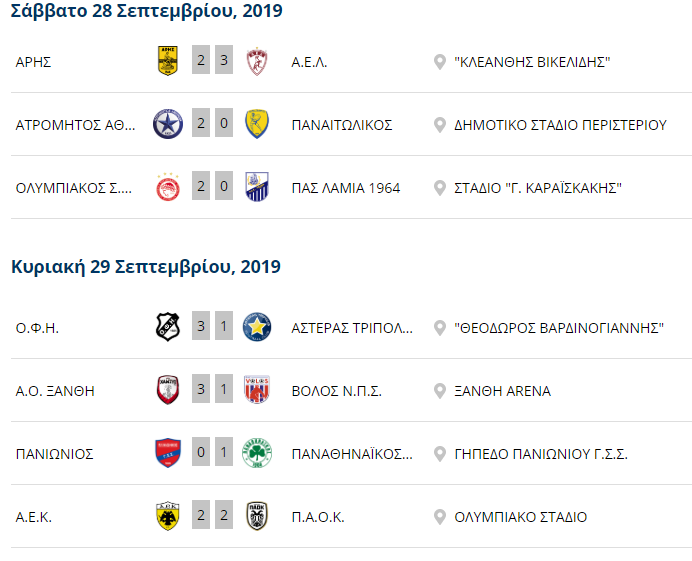Select the Παναθηναϊκός green shamrock logo
Screen dimensions: 692x561
point(257,453)
